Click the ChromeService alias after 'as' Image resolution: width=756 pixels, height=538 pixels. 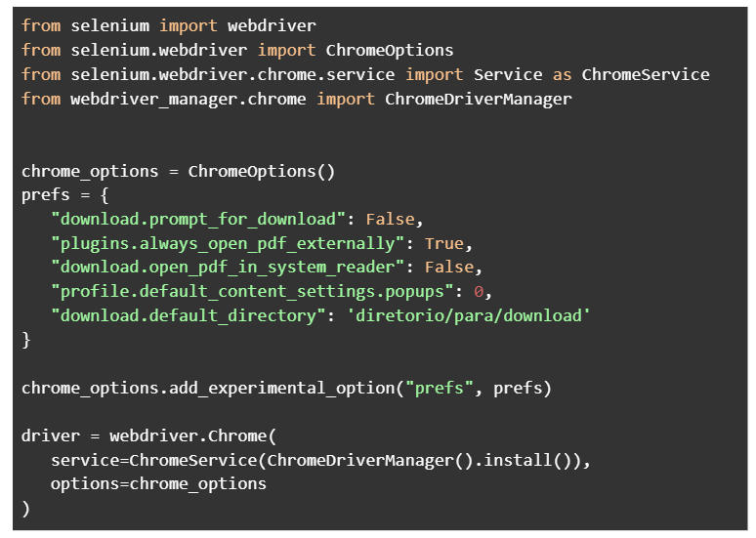click(646, 74)
